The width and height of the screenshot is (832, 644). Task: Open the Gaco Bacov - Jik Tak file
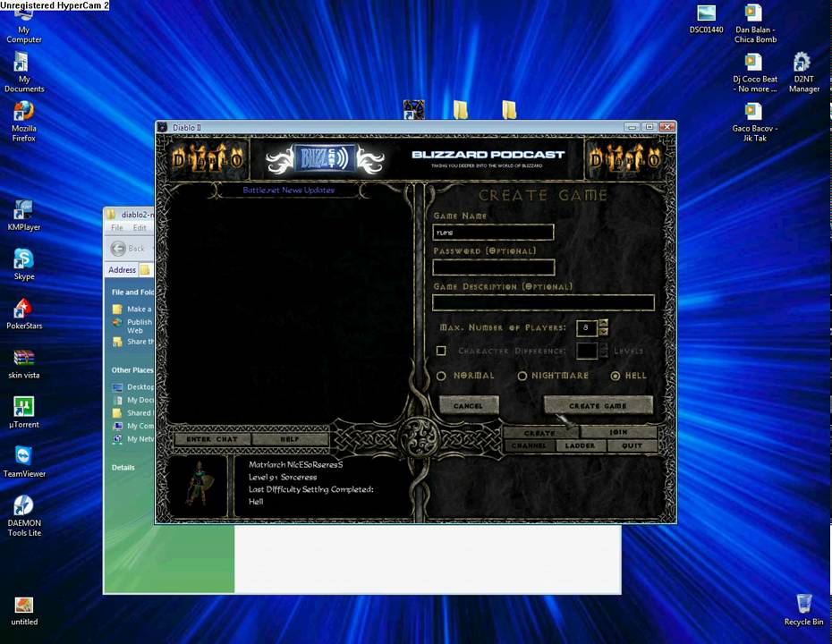(x=754, y=122)
